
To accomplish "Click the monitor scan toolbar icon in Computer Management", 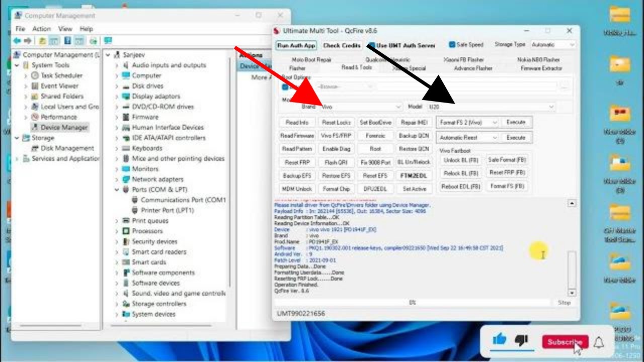I will click(x=107, y=41).
